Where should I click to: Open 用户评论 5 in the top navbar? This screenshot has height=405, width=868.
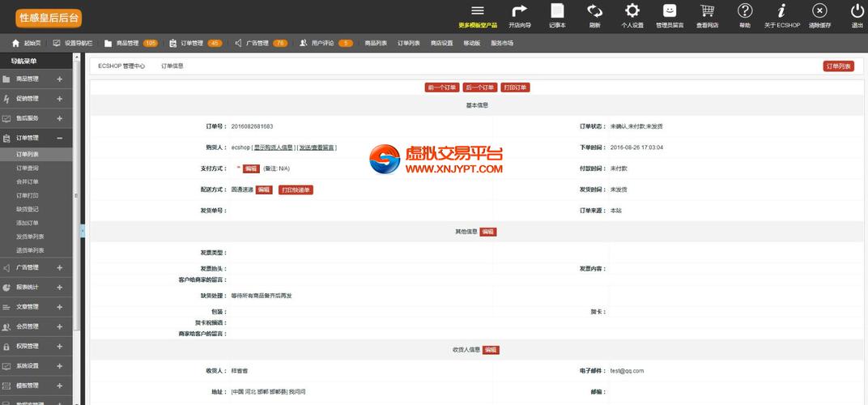326,43
